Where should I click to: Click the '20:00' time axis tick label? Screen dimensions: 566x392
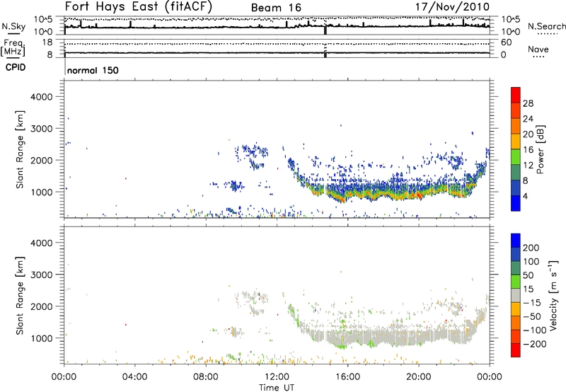coord(418,377)
